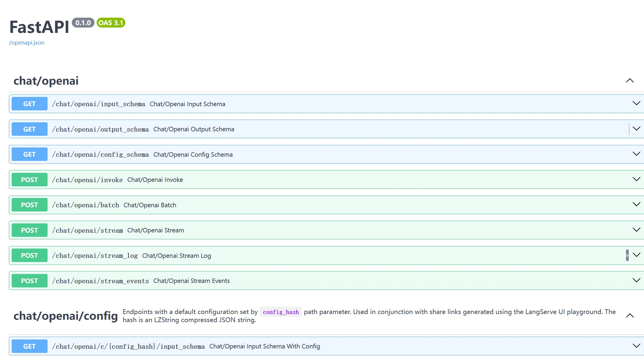Image resolution: width=644 pixels, height=361 pixels.
Task: Click the OAS 3.1 version badge
Action: pos(111,23)
